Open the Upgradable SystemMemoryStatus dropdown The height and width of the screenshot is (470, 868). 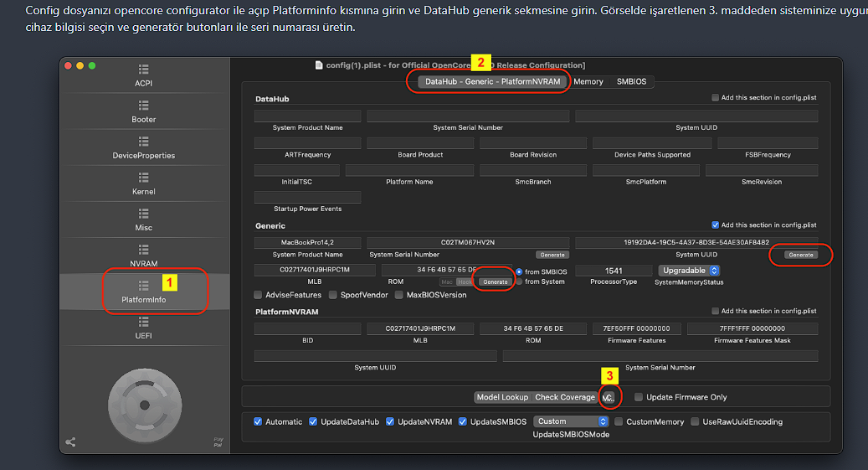pyautogui.click(x=689, y=271)
